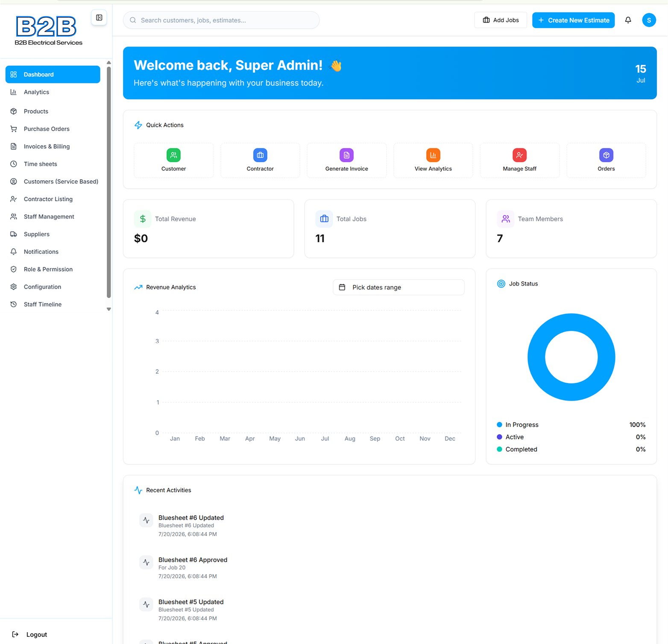Toggle the Completed legend swatch
The width and height of the screenshot is (668, 644).
(499, 449)
